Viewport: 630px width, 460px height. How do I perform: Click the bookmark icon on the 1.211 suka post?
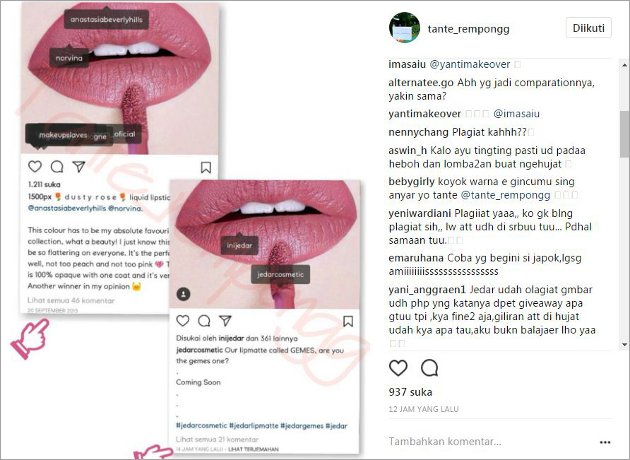(206, 167)
